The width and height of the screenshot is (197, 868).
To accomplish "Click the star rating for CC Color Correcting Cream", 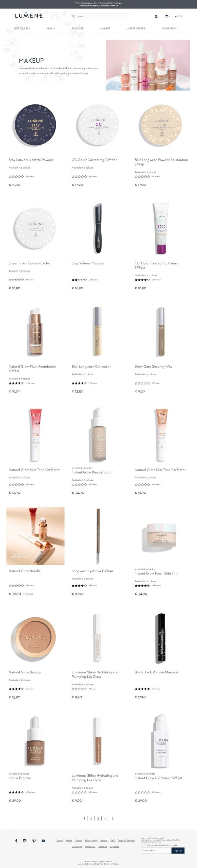I will pos(142,280).
